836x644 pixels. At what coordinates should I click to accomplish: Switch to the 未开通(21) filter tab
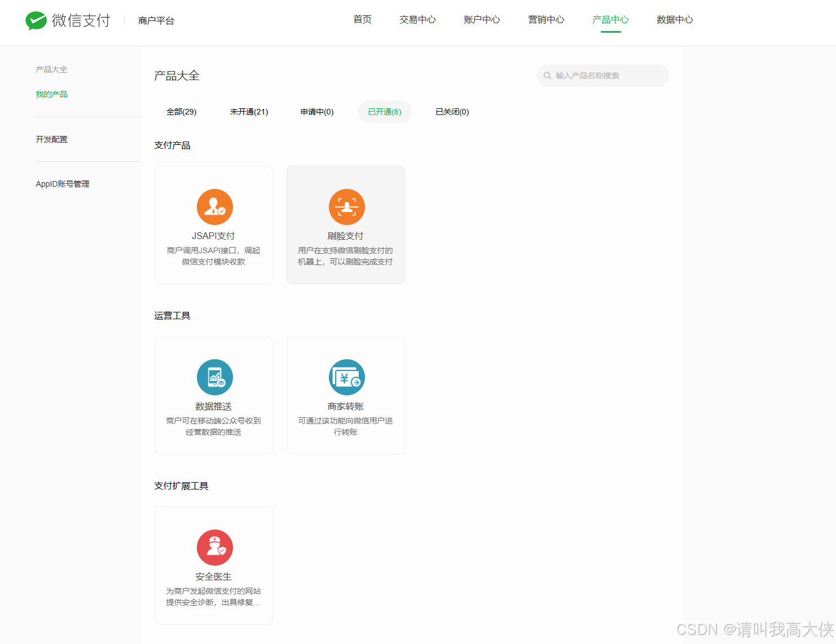[249, 112]
